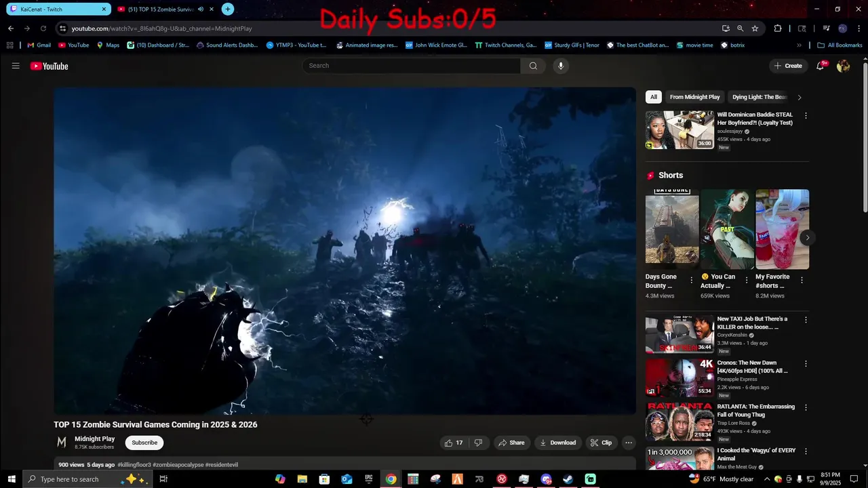The width and height of the screenshot is (868, 488).
Task: Open the Gmail bookmark
Action: (x=39, y=45)
